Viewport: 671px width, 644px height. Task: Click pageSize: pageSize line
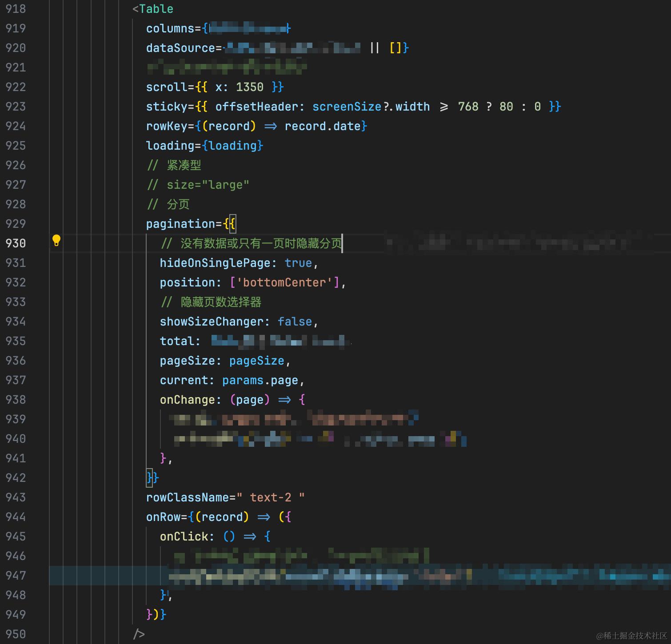point(225,361)
